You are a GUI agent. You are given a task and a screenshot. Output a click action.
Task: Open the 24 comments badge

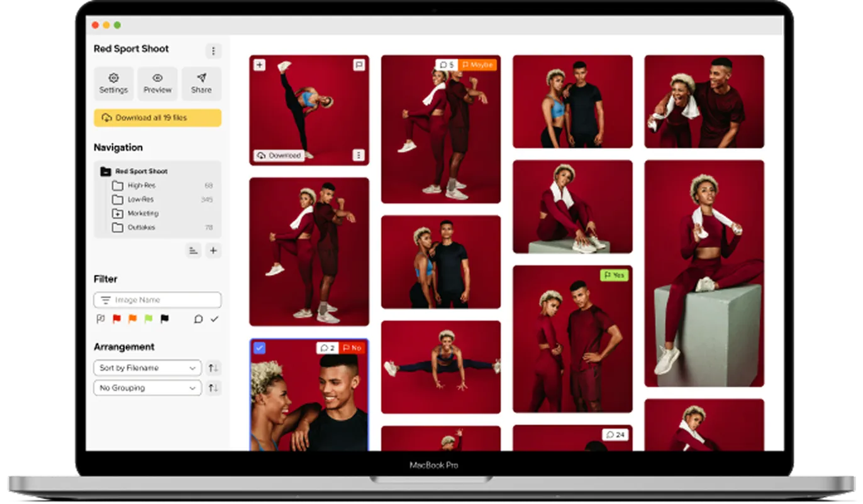615,434
